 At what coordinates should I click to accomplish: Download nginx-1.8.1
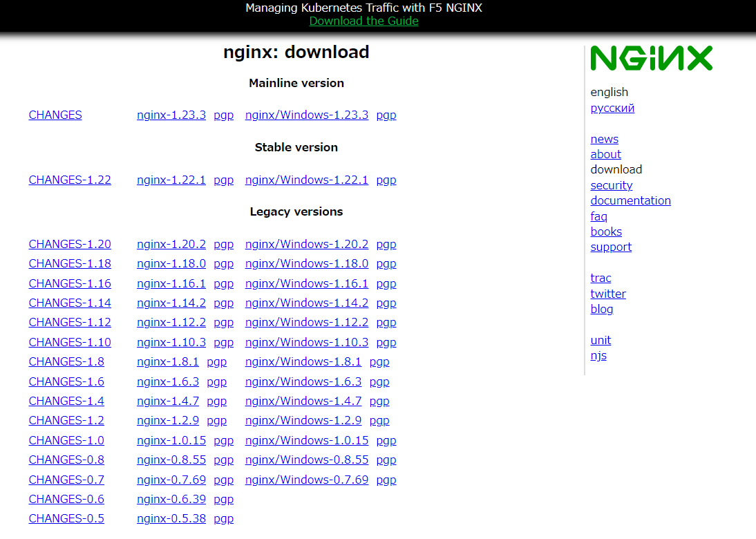(168, 361)
